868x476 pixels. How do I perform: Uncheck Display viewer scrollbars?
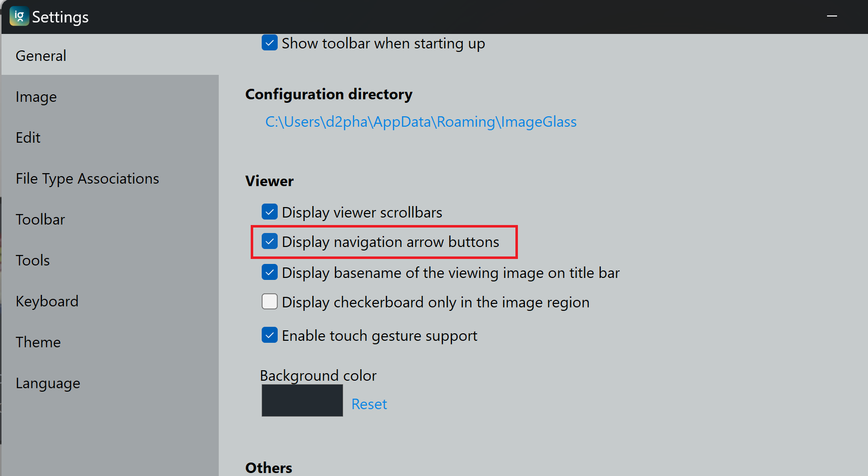269,212
